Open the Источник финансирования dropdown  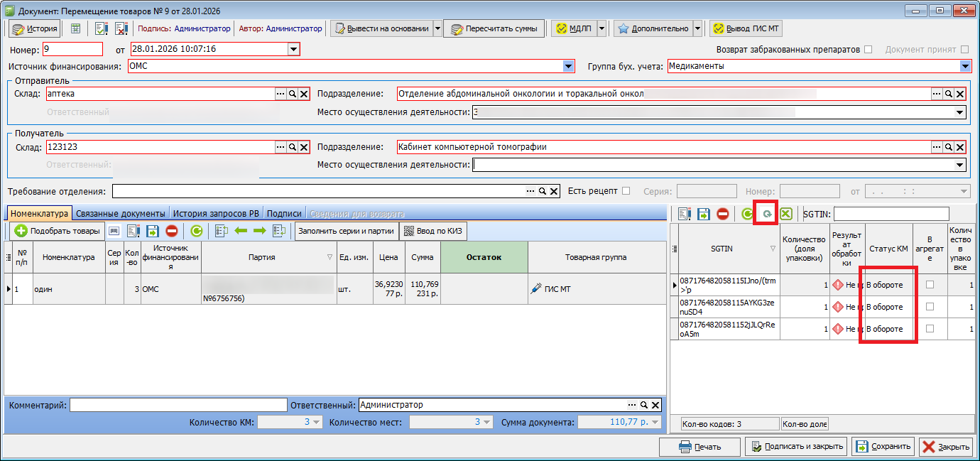pyautogui.click(x=568, y=66)
